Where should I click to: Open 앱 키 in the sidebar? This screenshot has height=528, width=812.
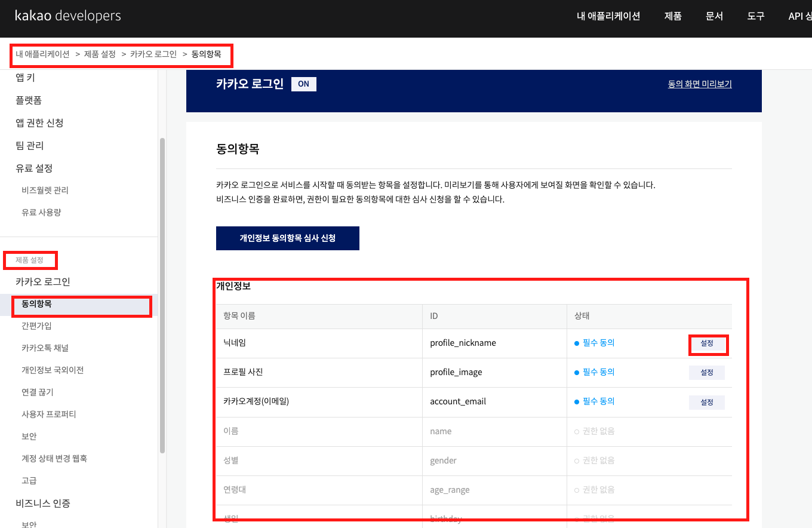[25, 77]
